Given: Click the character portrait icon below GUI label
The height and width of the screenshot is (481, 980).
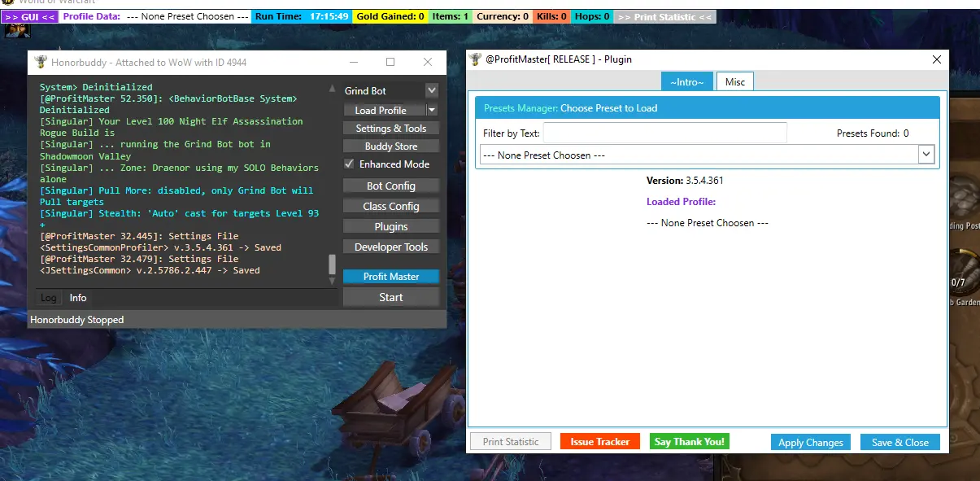Looking at the screenshot, I should [19, 30].
